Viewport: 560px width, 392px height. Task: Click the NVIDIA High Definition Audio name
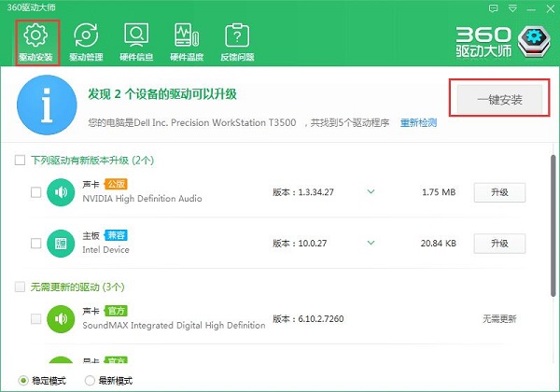coord(142,199)
